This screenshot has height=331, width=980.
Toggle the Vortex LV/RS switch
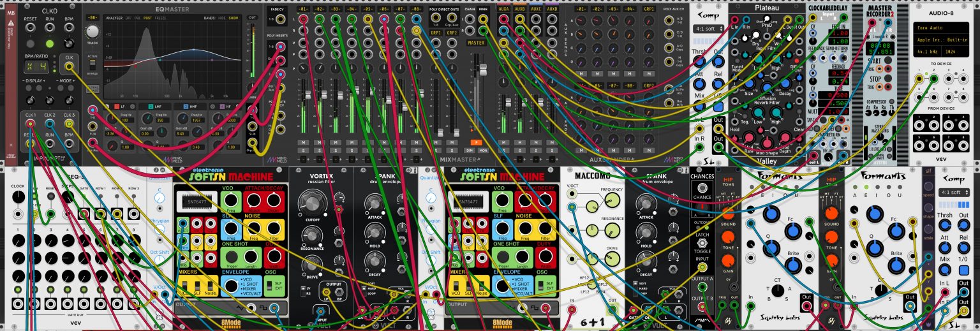pos(302,291)
